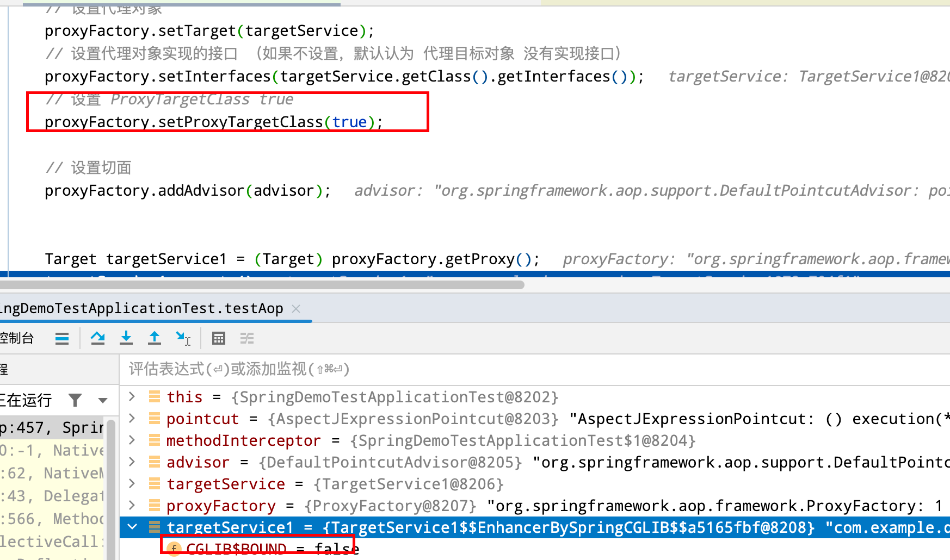Click the field icon beside CGLIB$BOUND

click(x=174, y=549)
